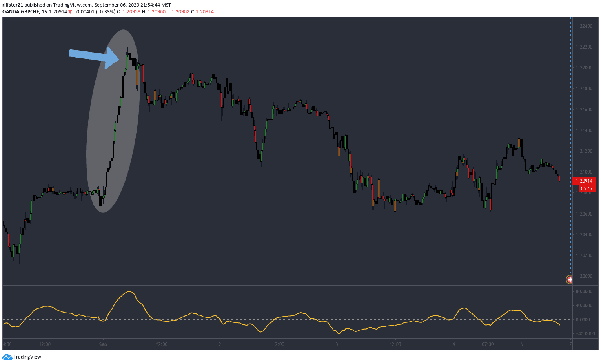Viewport: 601px width, 364px height.
Task: Click the 1.20600 price axis label
Action: click(x=584, y=214)
